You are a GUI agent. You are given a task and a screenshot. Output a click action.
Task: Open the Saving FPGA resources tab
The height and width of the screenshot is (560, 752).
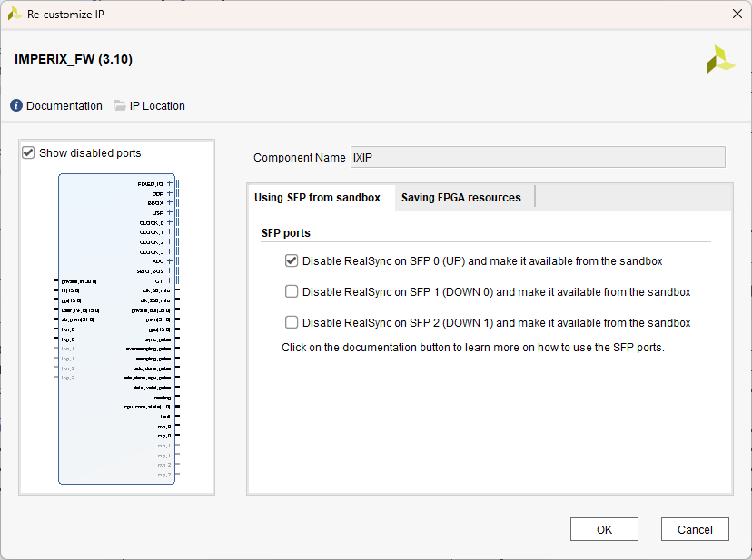(x=460, y=198)
